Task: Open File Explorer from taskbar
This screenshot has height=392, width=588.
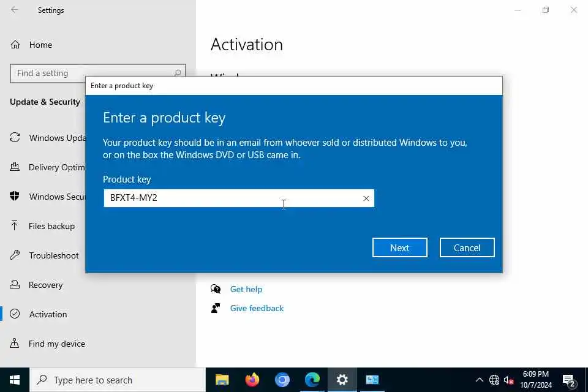Action: [222, 380]
